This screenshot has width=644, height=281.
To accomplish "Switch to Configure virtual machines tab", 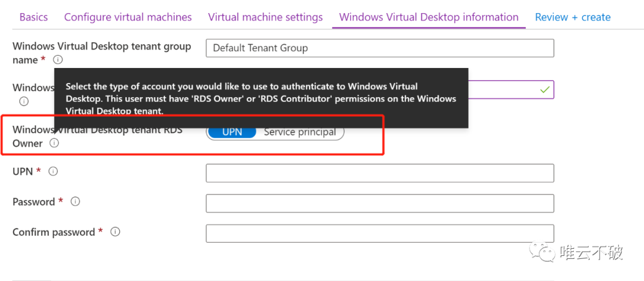I will click(x=128, y=17).
